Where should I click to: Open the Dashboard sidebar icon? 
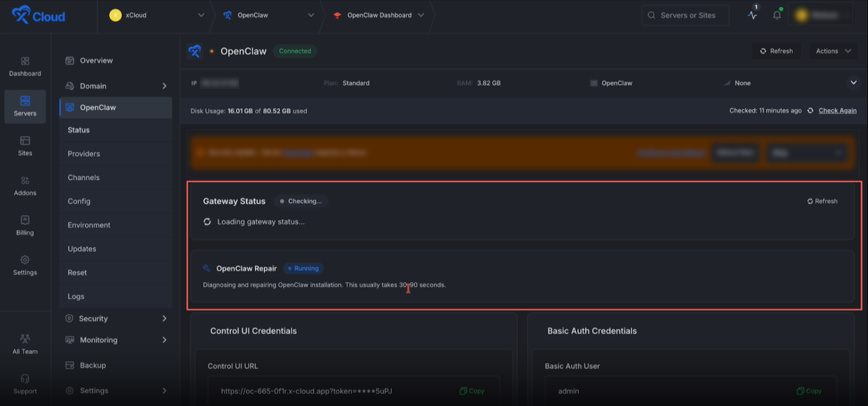(x=25, y=66)
